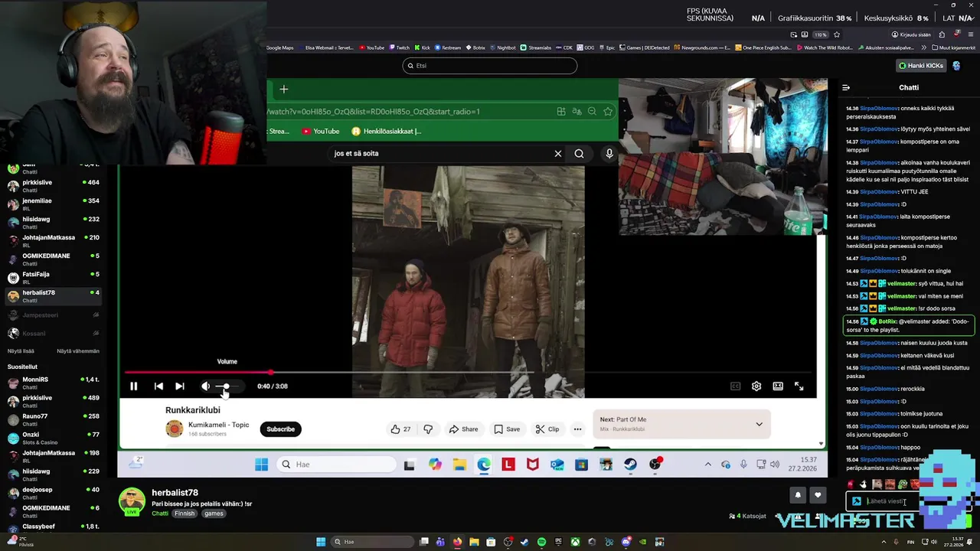Click the Finnish tag under stream title

[x=185, y=514]
